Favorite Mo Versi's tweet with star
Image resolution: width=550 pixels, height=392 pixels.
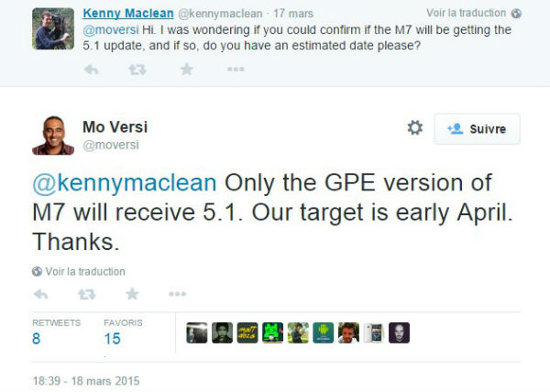coord(133,294)
